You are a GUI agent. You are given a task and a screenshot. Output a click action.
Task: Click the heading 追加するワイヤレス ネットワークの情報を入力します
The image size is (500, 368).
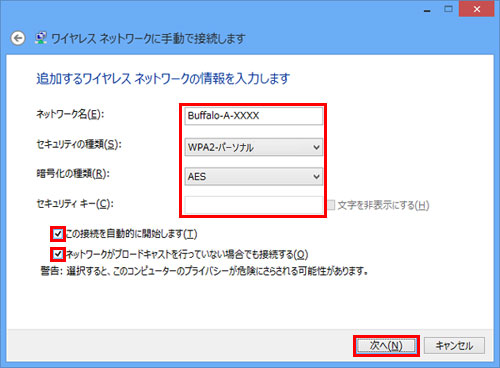pyautogui.click(x=163, y=79)
